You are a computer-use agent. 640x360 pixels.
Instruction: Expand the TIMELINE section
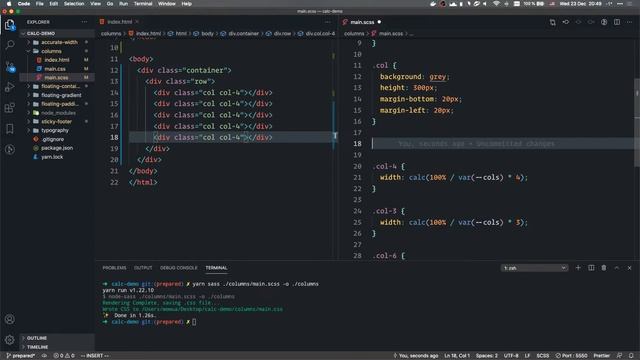[38, 347]
